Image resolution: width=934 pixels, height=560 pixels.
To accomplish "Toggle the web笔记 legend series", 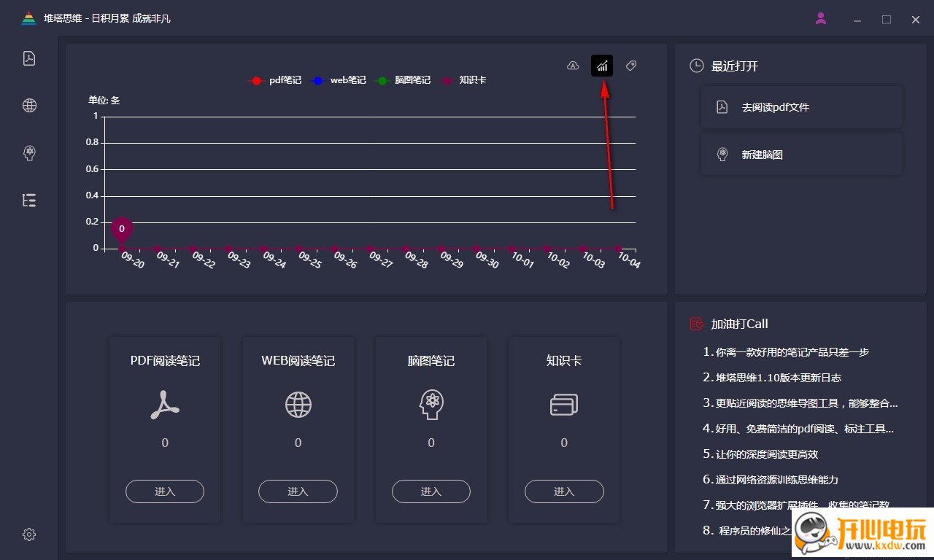I will (x=338, y=80).
